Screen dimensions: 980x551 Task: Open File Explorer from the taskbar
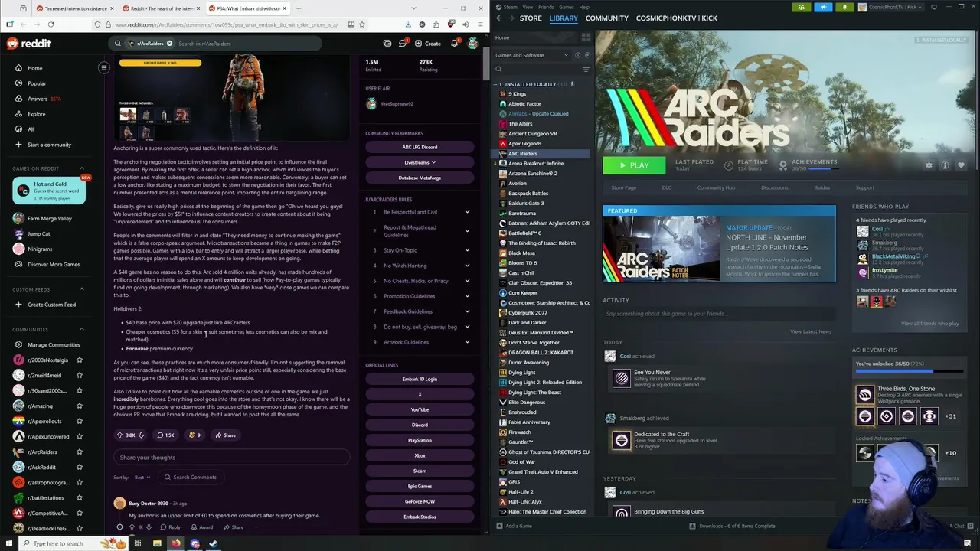156,544
